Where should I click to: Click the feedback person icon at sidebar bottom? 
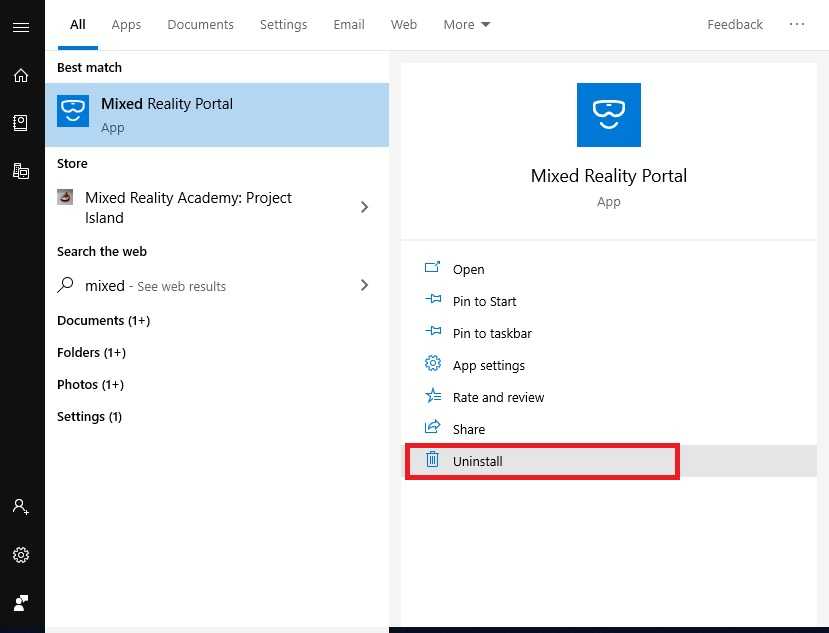(x=21, y=602)
